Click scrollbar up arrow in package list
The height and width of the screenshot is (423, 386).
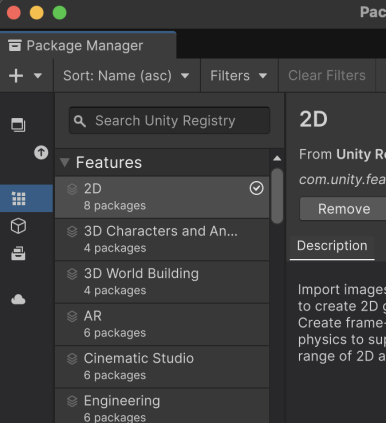click(x=277, y=158)
